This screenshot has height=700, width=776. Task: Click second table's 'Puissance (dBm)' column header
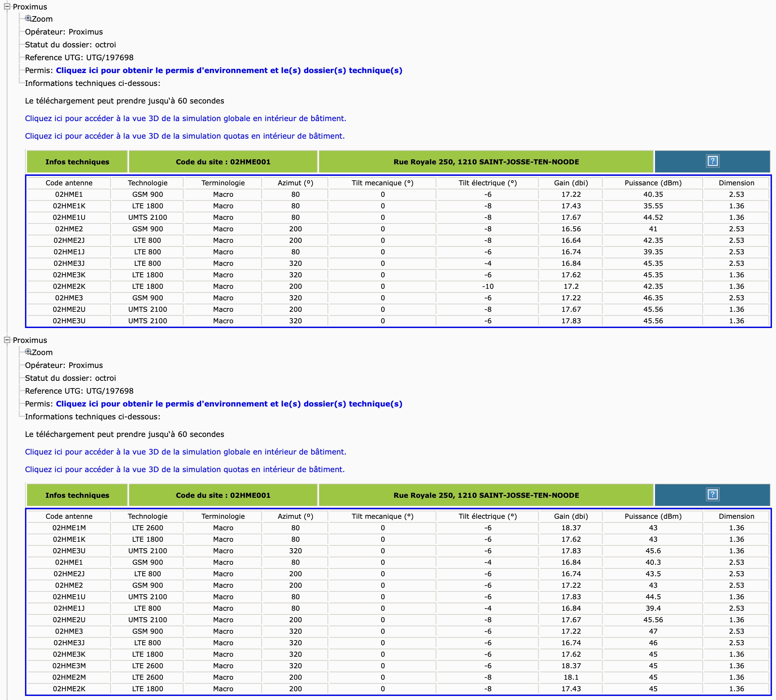point(653,516)
